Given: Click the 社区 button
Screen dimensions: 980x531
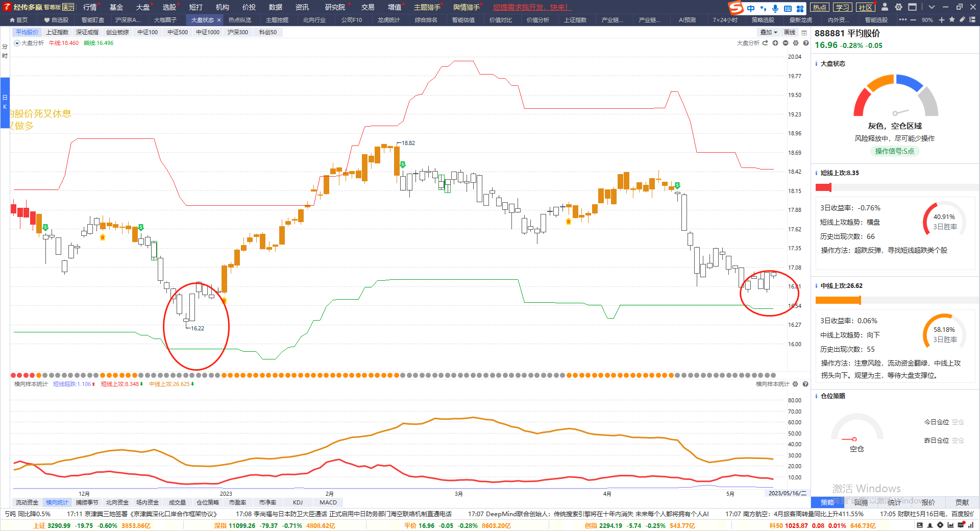Looking at the screenshot, I should (866, 7).
